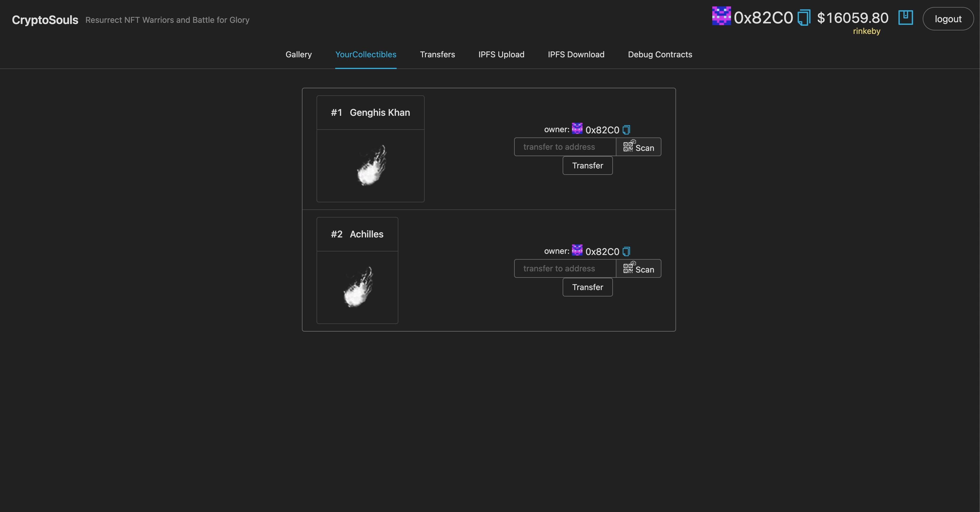
Task: Open the Debug Contracts tab
Action: tap(660, 54)
